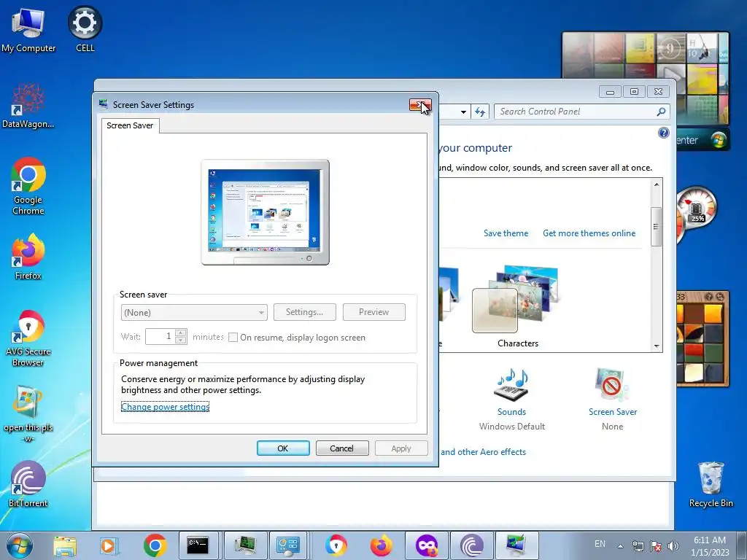Open Control Panel taskbar button
Image resolution: width=747 pixels, height=560 pixels.
point(288,545)
